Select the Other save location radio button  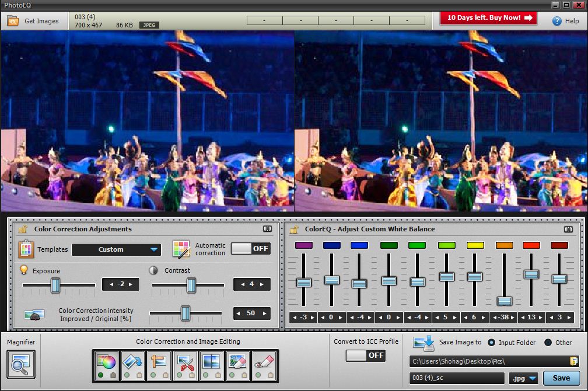548,343
